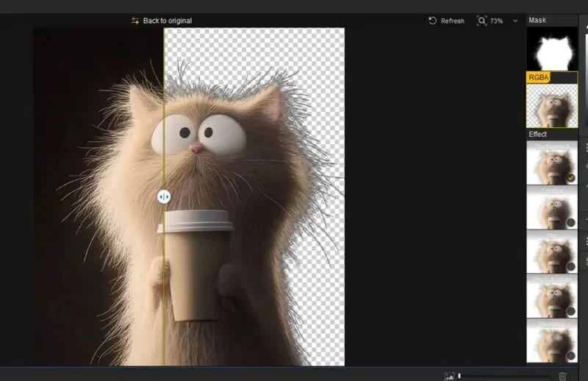Switch to the yellow RGBA label
Screen dimensions: 588x381
[x=539, y=77]
